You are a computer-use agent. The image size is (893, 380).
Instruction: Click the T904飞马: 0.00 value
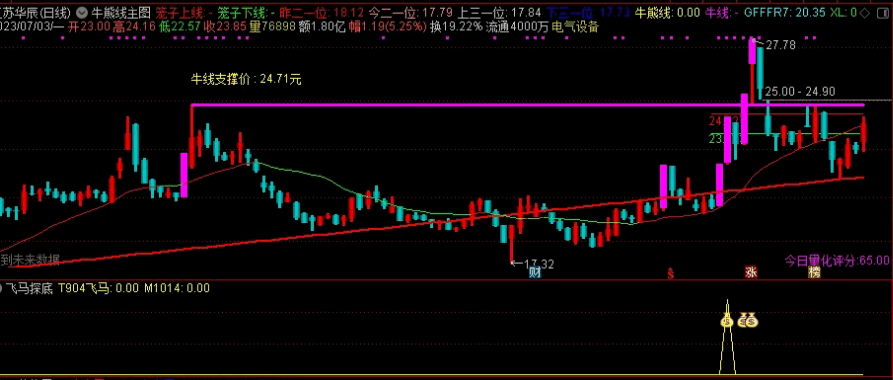click(99, 289)
